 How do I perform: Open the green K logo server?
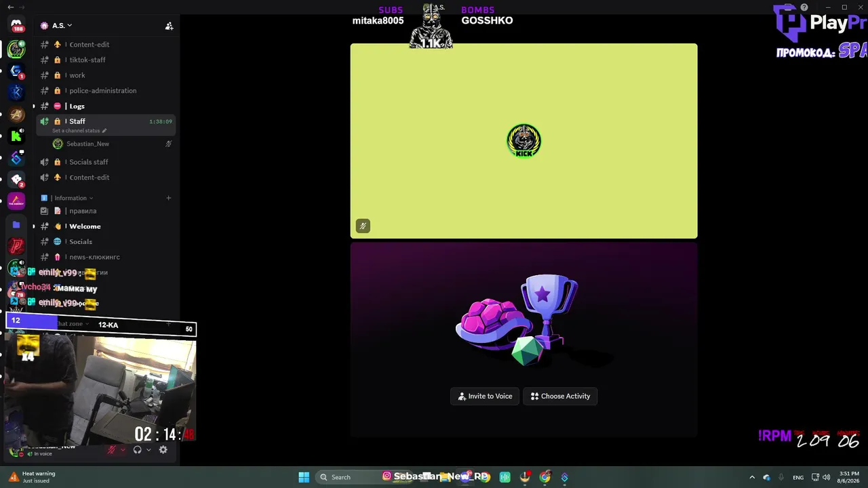pyautogui.click(x=17, y=136)
